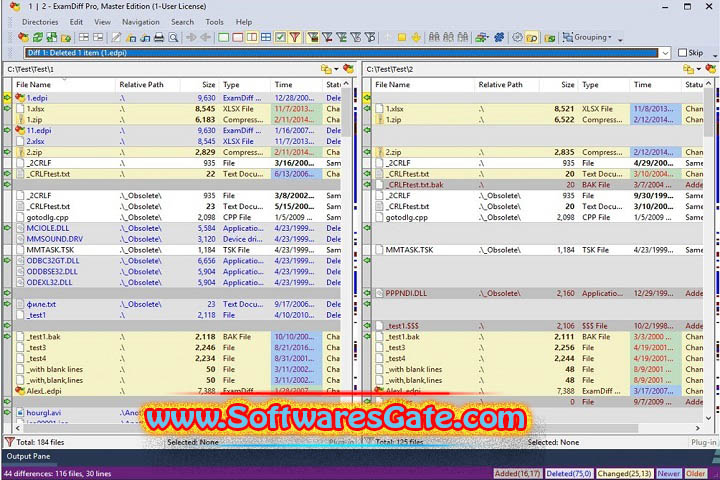This screenshot has height=480, width=720.
Task: Open the Directories menu
Action: [x=40, y=22]
